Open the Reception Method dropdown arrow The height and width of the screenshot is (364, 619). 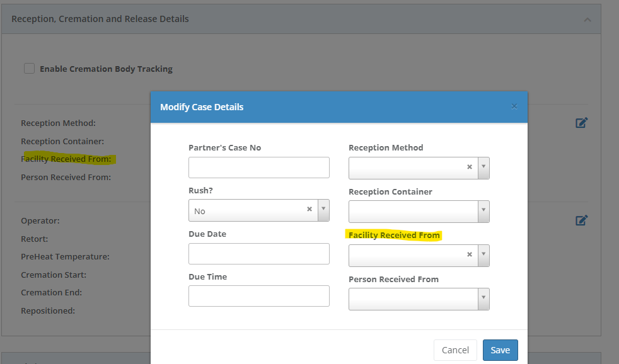(x=483, y=168)
